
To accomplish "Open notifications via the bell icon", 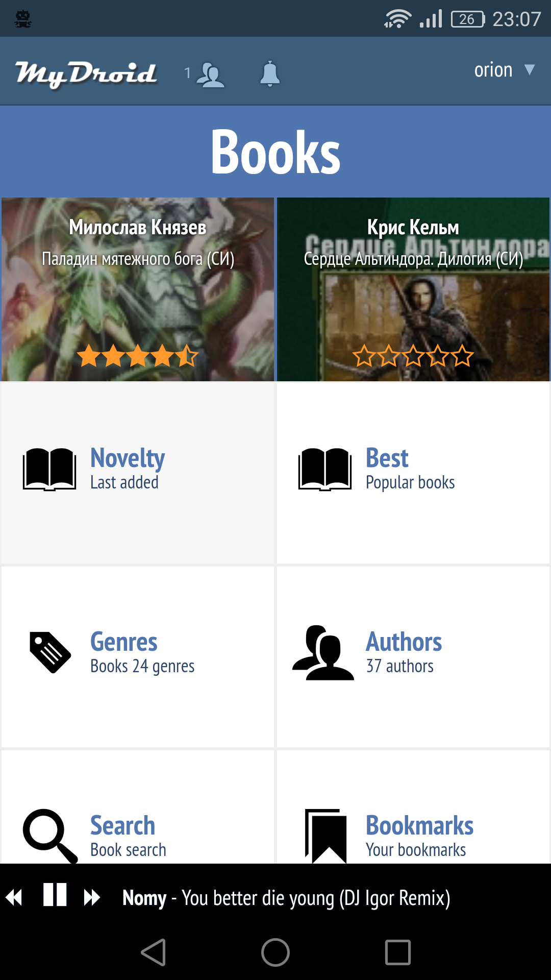I will click(270, 74).
